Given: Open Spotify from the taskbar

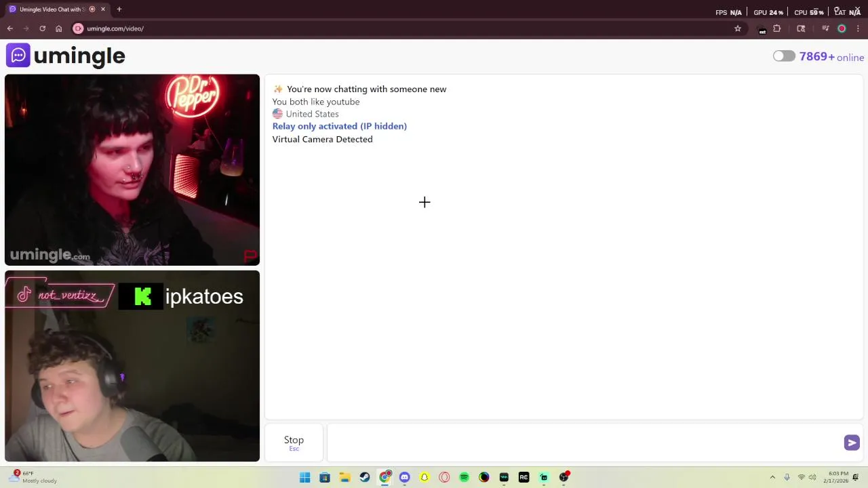Looking at the screenshot, I should tap(464, 477).
